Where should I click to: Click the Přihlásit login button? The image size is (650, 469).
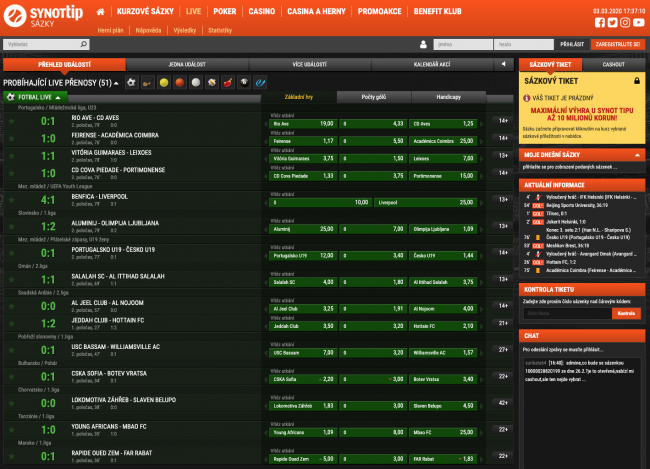point(572,45)
